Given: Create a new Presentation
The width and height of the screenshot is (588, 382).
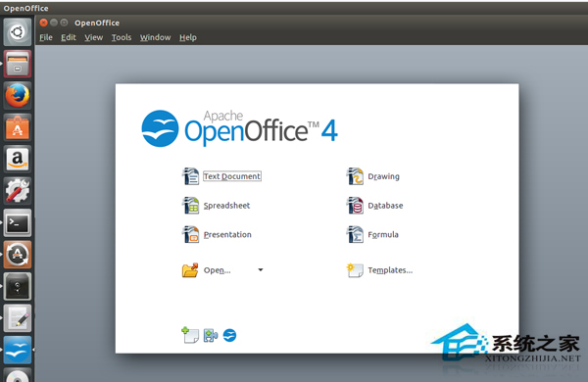Looking at the screenshot, I should 227,235.
